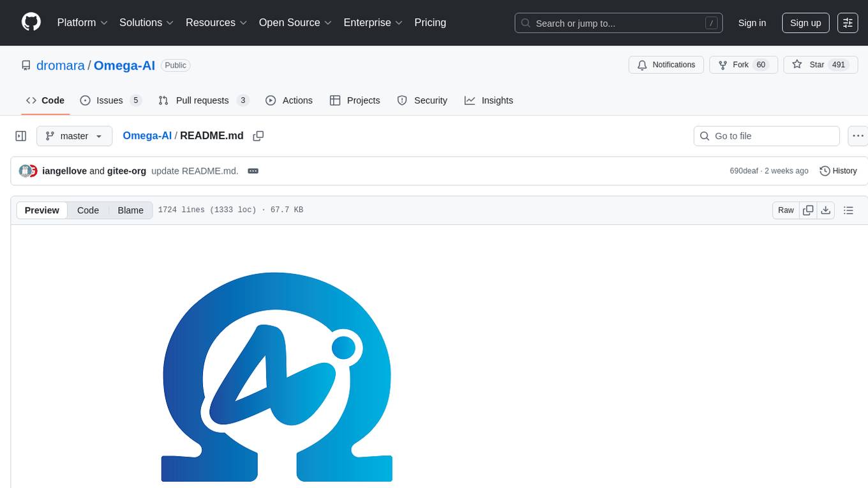The height and width of the screenshot is (488, 868).
Task: Click the Sign up button
Action: coord(805,23)
